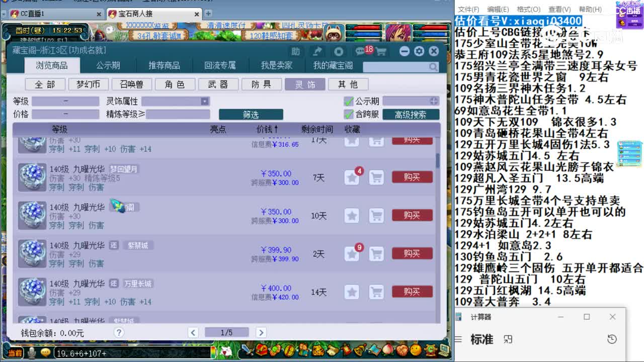
Task: Open the 助 help icon in 藏宝阁 header
Action: (296, 51)
